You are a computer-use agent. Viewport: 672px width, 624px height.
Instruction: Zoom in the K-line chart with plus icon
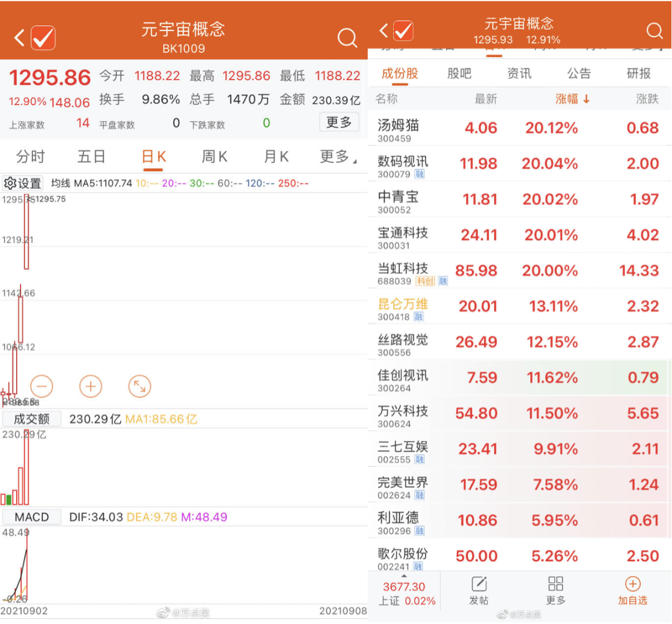click(x=90, y=386)
